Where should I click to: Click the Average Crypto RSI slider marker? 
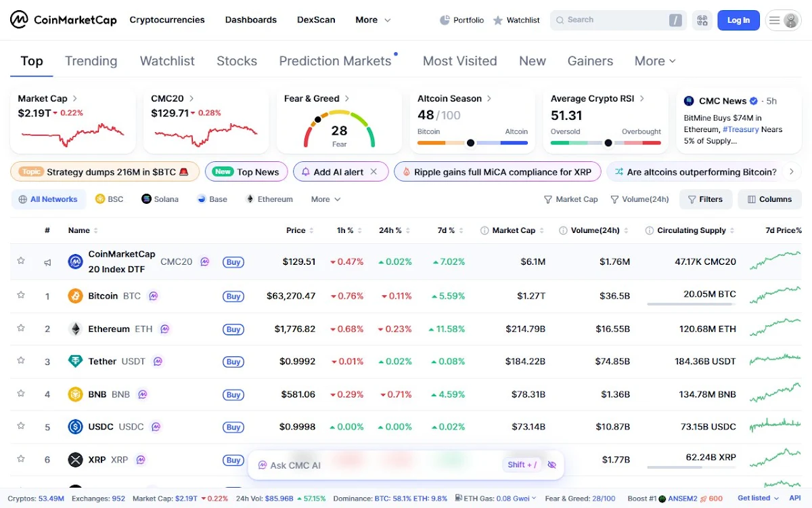608,143
